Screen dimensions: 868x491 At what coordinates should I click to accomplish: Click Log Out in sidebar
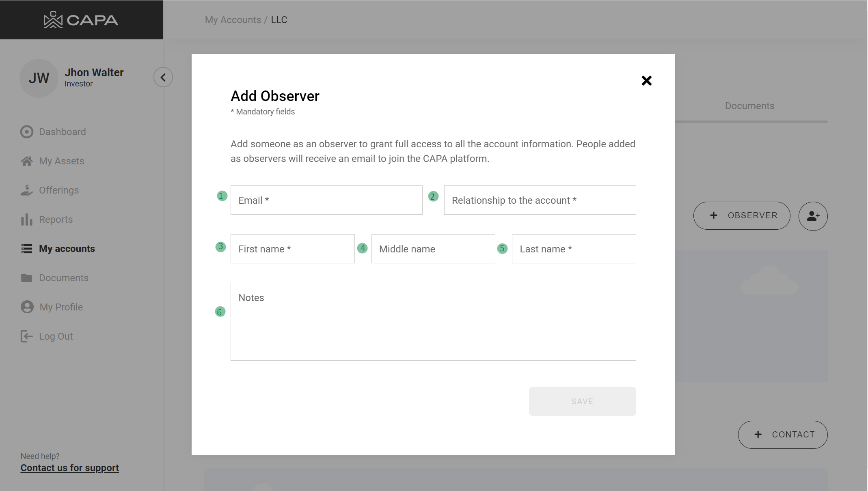pyautogui.click(x=56, y=336)
